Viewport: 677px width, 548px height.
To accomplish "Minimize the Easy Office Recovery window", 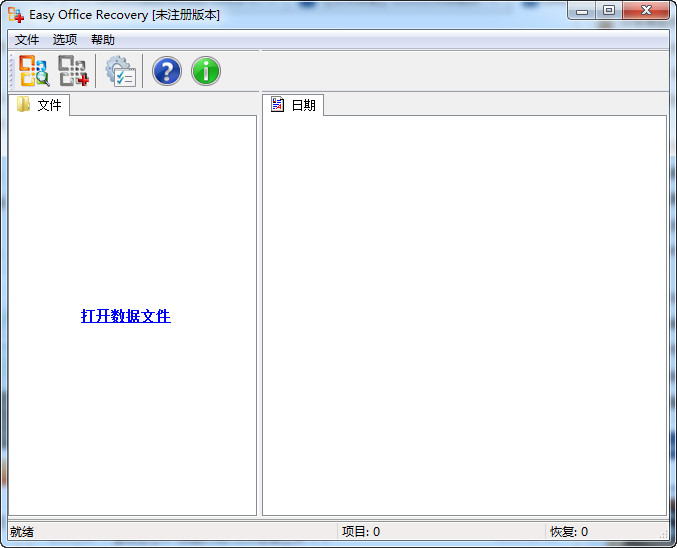I will (582, 11).
